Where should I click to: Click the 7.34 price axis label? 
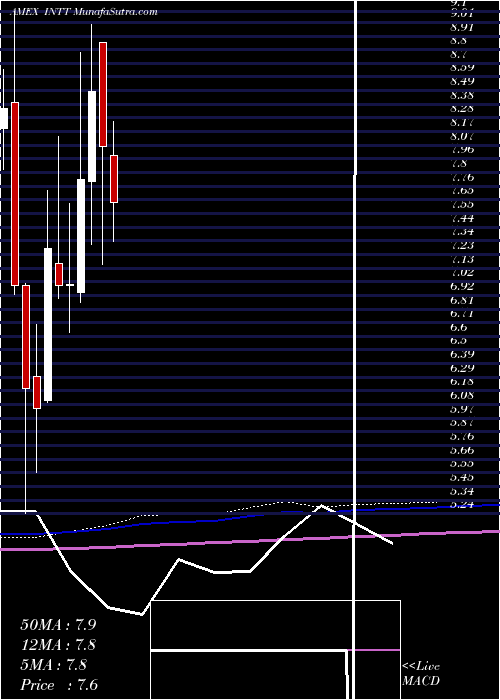click(462, 232)
